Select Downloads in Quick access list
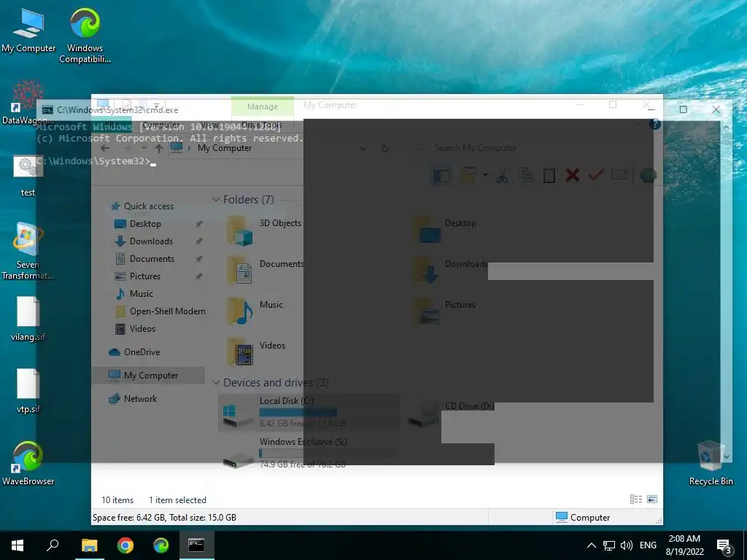747x560 pixels. 151,241
